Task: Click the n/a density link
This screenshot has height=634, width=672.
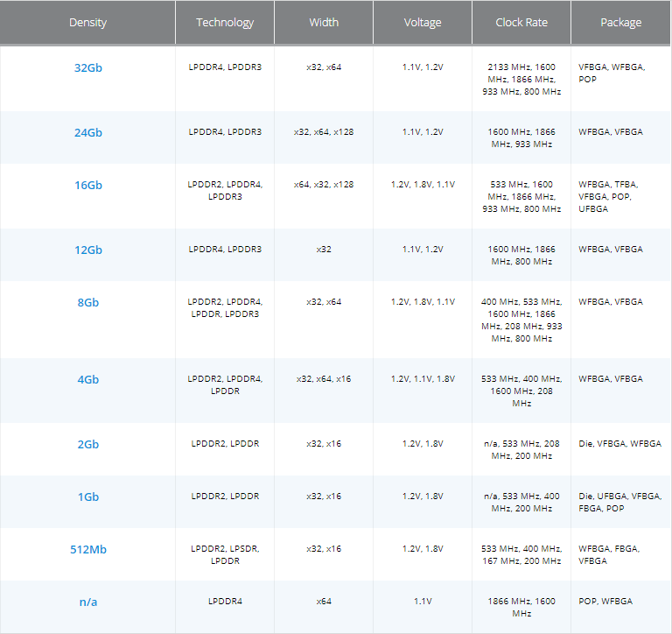Action: point(87,602)
